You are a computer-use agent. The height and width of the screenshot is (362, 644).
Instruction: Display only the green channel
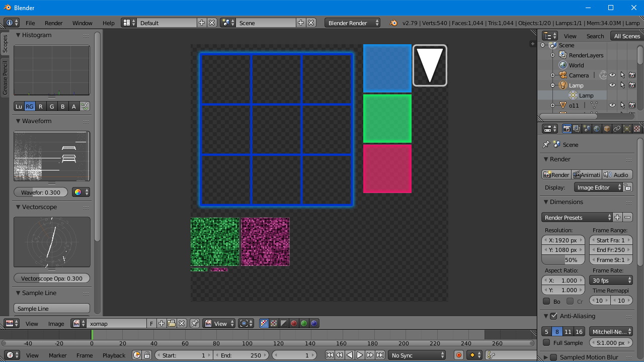point(304,323)
